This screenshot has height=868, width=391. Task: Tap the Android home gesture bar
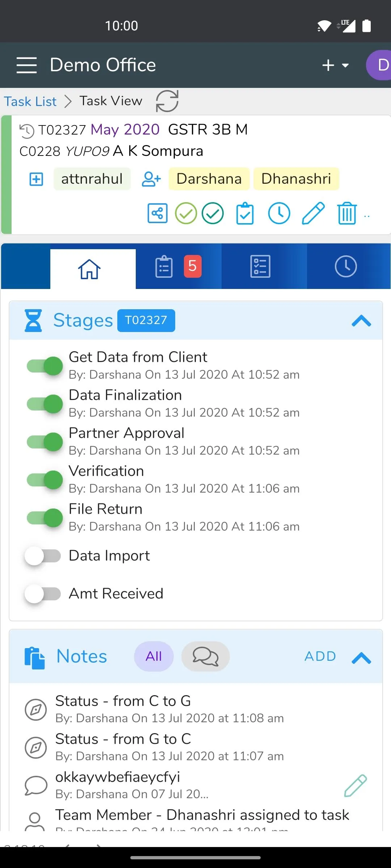tap(195, 858)
